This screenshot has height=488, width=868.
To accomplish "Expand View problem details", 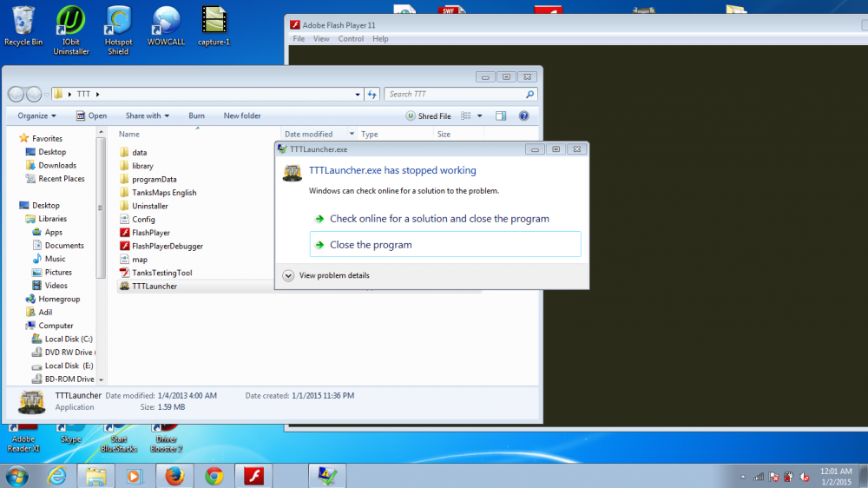I will 289,275.
